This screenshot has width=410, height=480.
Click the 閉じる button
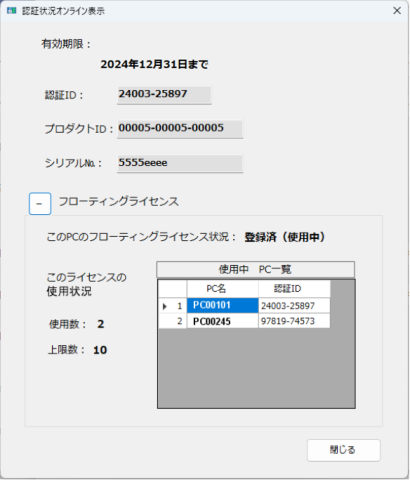point(344,450)
